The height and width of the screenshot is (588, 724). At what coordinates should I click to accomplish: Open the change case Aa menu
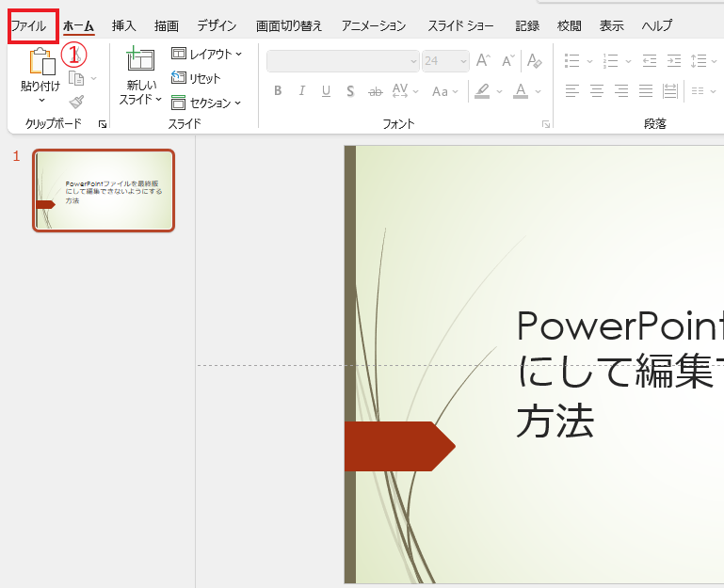coord(444,91)
